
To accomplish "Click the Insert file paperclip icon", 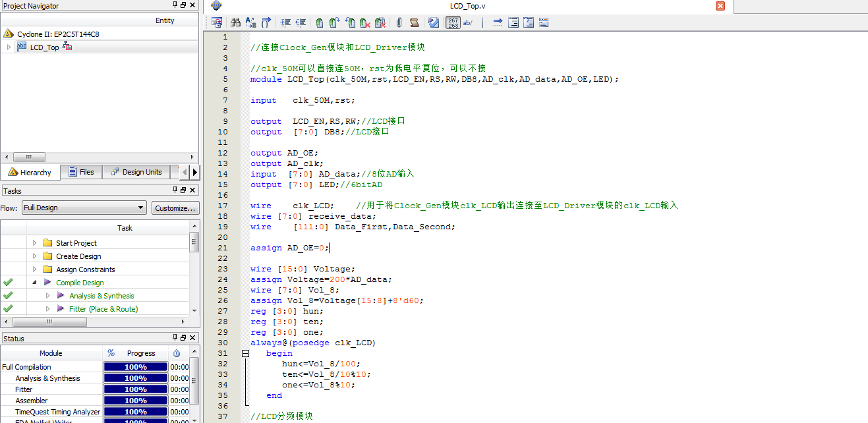I will click(x=399, y=22).
